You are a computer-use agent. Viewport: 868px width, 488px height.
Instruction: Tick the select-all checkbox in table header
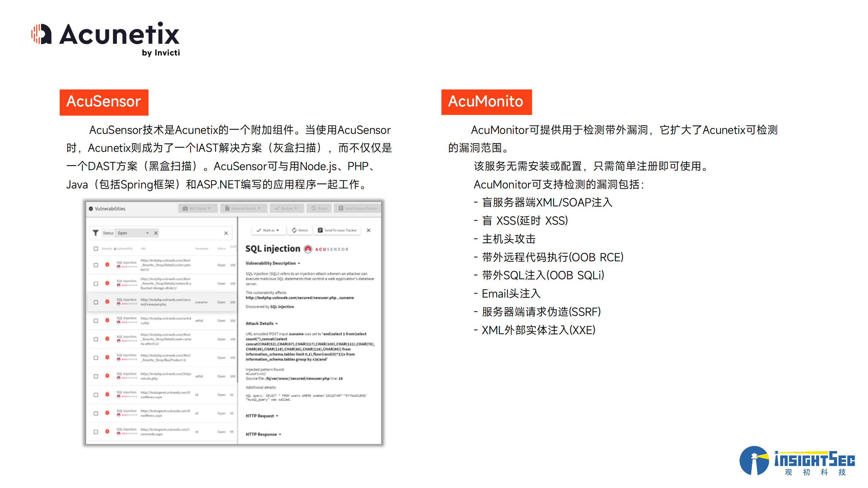[96, 249]
